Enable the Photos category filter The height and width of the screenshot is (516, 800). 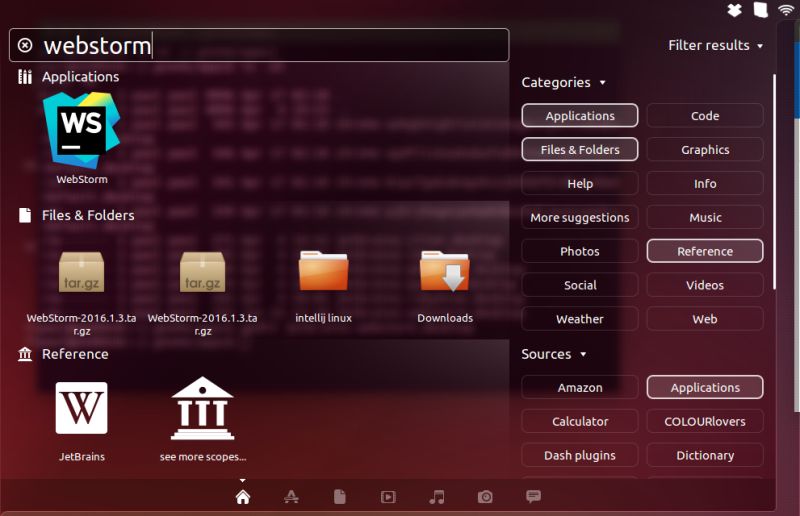[x=580, y=251]
